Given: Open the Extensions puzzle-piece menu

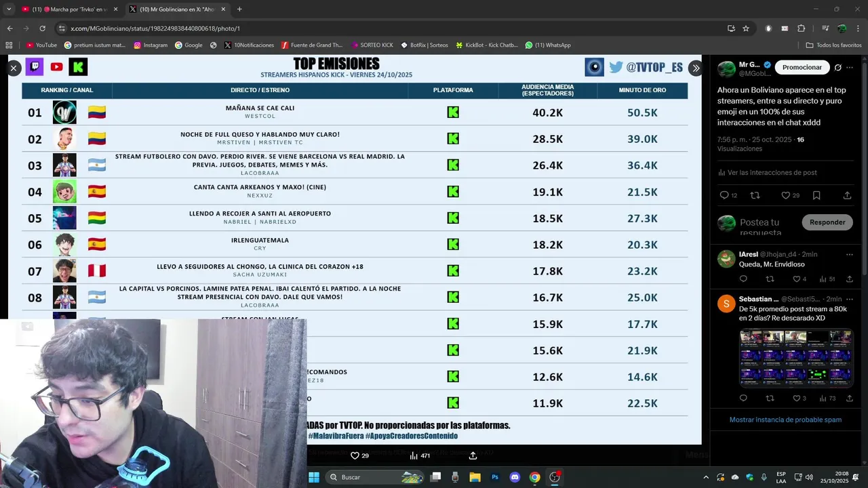Looking at the screenshot, I should click(x=802, y=28).
